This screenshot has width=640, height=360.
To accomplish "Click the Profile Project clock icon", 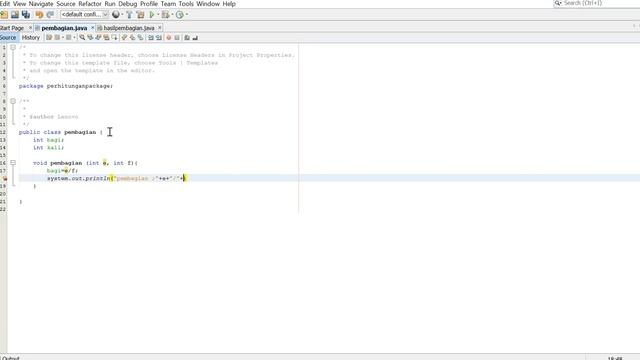I will tap(180, 15).
